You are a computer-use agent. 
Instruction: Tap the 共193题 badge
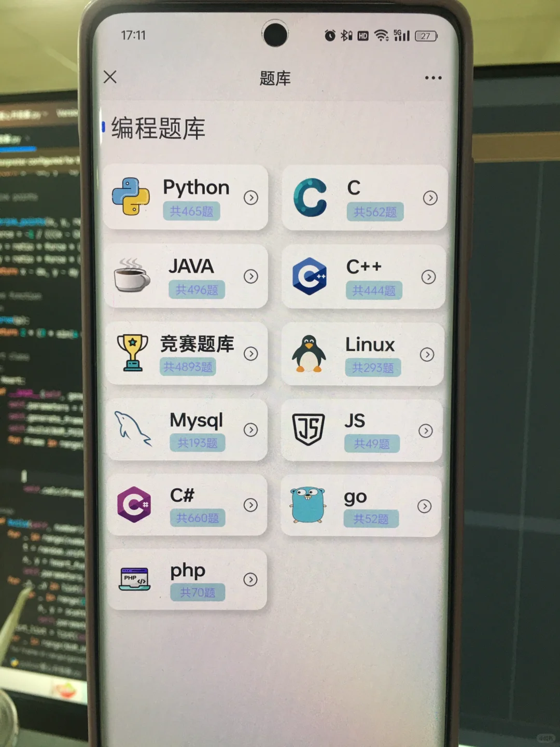tap(198, 442)
